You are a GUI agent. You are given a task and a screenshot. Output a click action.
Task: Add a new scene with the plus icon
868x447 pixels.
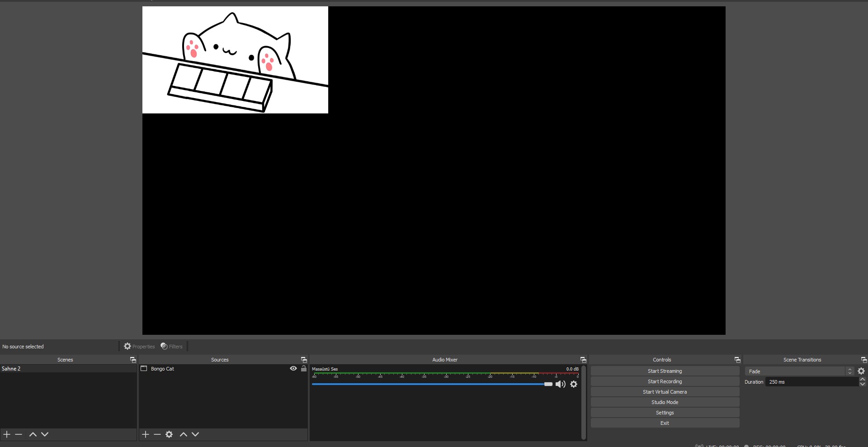pos(6,434)
